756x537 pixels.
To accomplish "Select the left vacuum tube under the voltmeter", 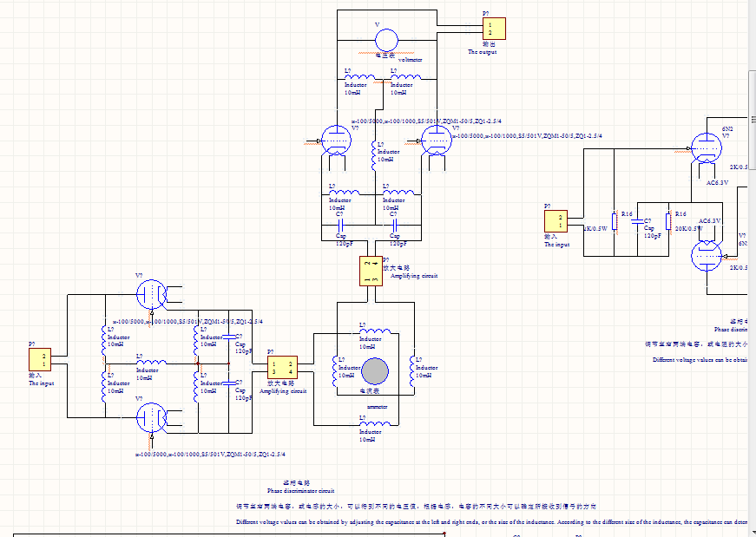I will (x=336, y=141).
